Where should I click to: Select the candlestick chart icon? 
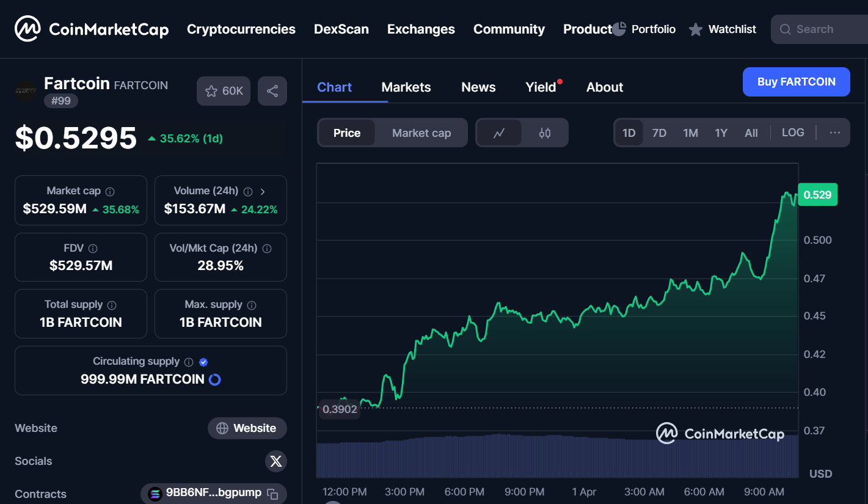544,133
